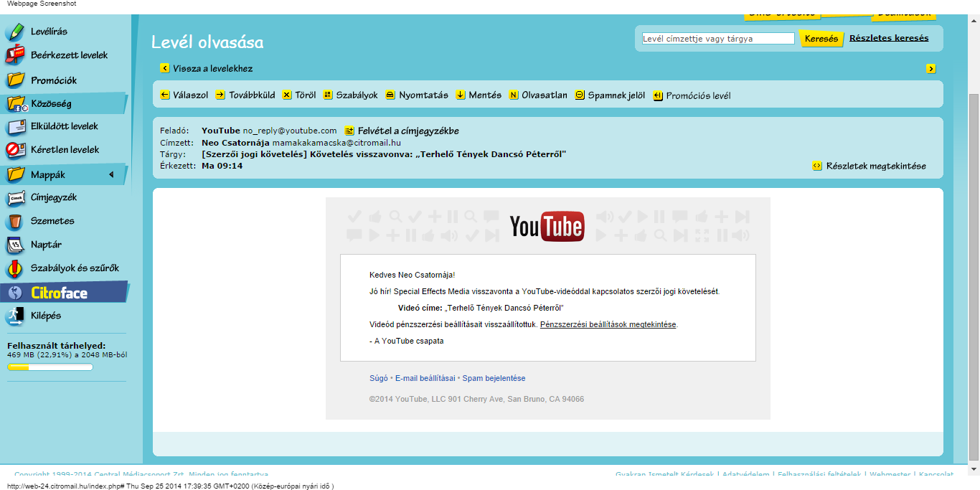The image size is (980, 490).
Task: Click the Kéretlen levelek spam icon
Action: point(15,150)
